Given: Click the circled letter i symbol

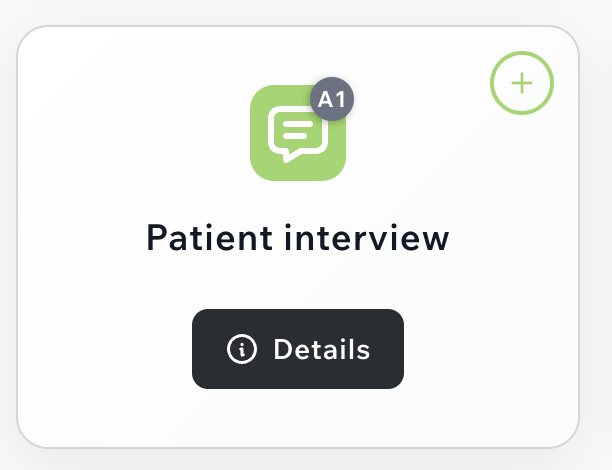Looking at the screenshot, I should [x=242, y=349].
